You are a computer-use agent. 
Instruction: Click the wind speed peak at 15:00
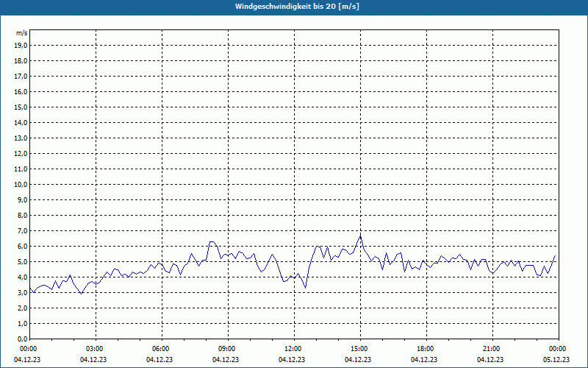click(x=360, y=236)
